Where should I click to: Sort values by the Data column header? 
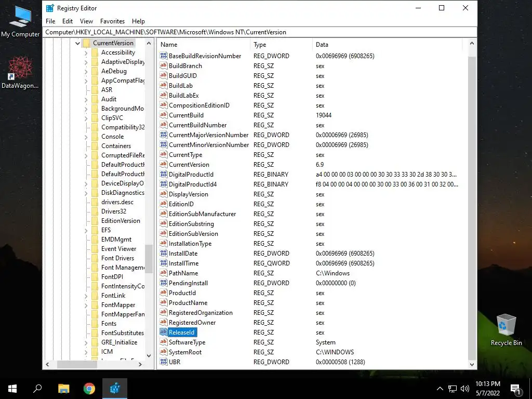387,45
